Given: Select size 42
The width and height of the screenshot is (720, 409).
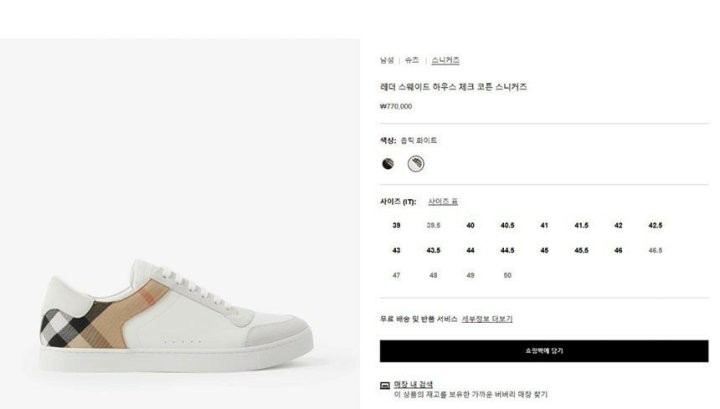Looking at the screenshot, I should (x=619, y=225).
